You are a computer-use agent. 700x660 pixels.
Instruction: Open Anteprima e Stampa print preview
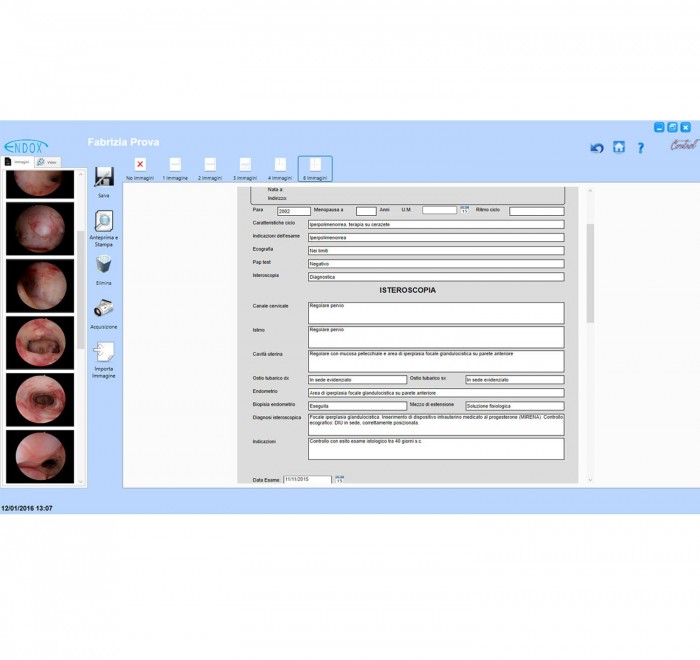(x=103, y=222)
